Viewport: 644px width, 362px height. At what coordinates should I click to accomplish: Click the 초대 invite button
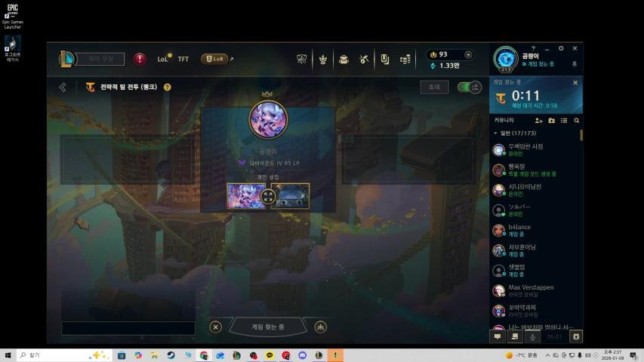(x=434, y=87)
